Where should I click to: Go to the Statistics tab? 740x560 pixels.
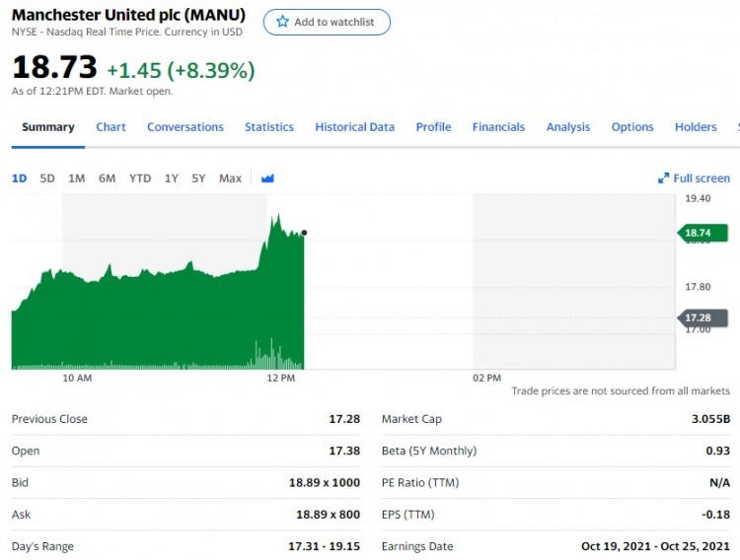pyautogui.click(x=269, y=127)
